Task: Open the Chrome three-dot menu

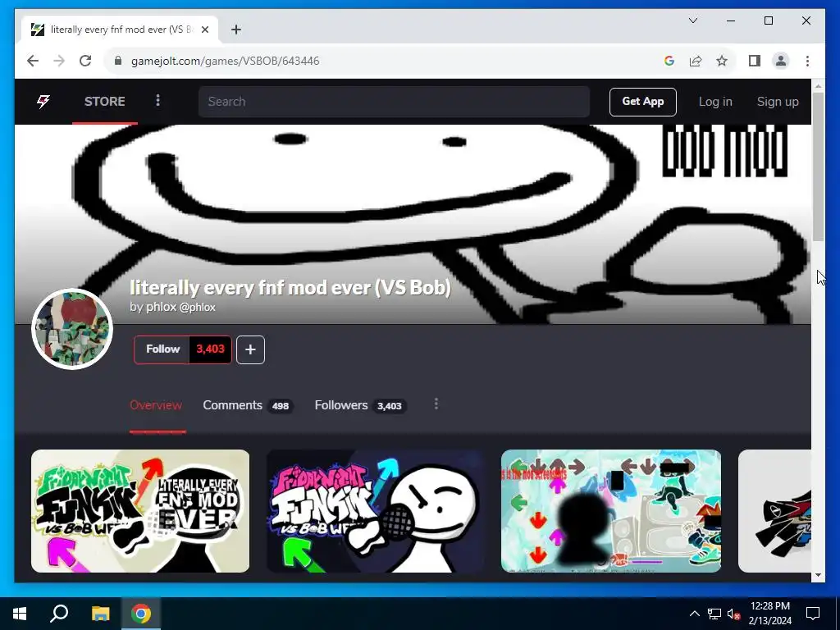Action: pyautogui.click(x=807, y=61)
